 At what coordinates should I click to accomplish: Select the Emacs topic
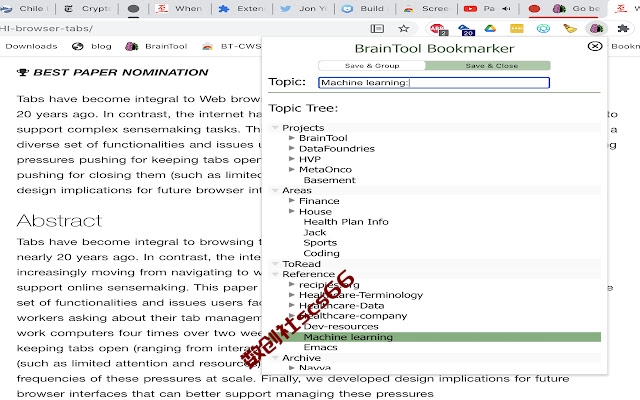[320, 347]
